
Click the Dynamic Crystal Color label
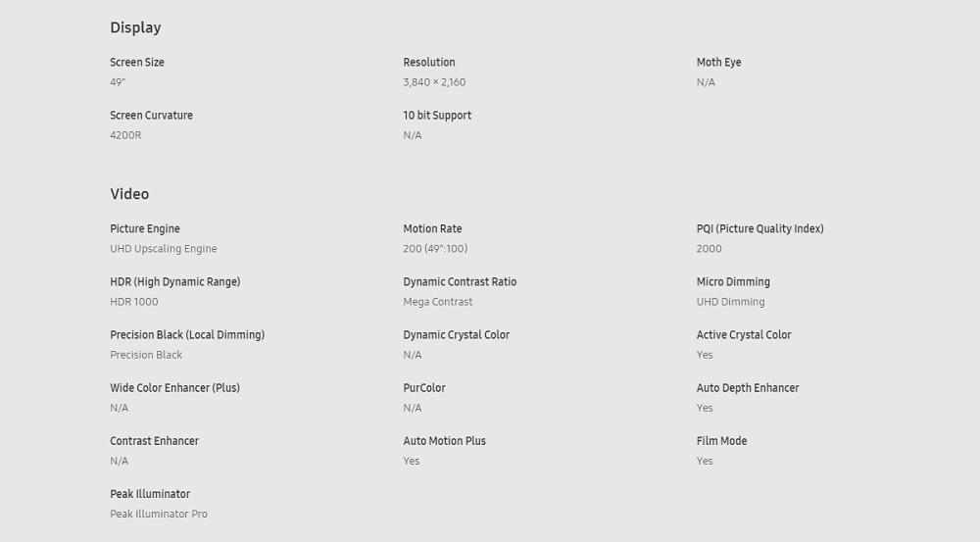coord(457,335)
